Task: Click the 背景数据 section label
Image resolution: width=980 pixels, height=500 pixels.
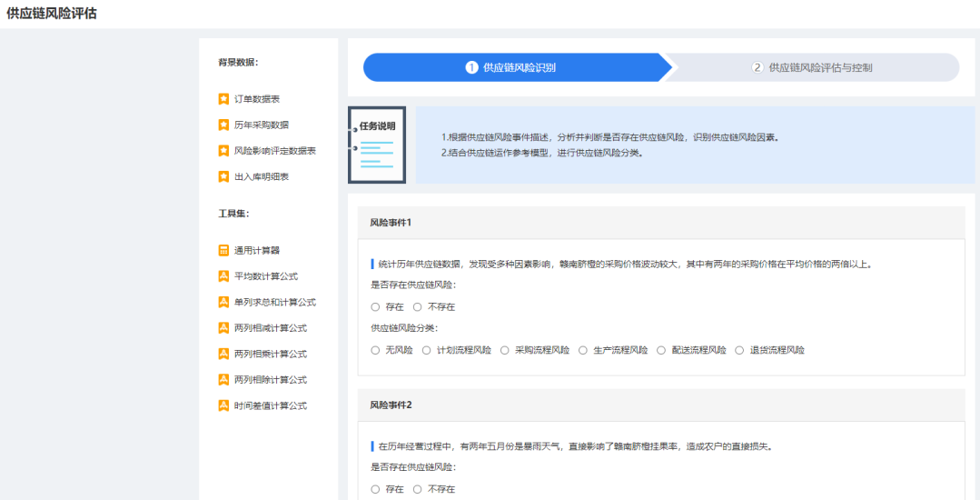Action: point(238,63)
